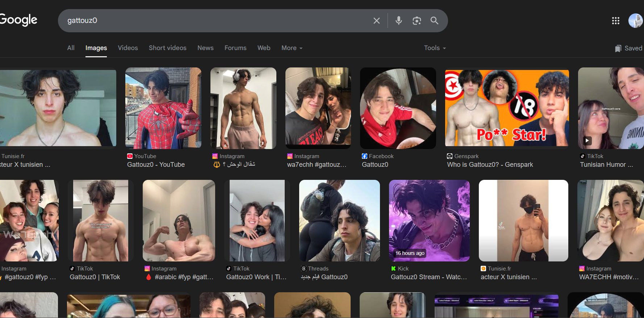Click the TikTok icon above Tunisian Humor
The image size is (644, 318).
click(x=582, y=156)
